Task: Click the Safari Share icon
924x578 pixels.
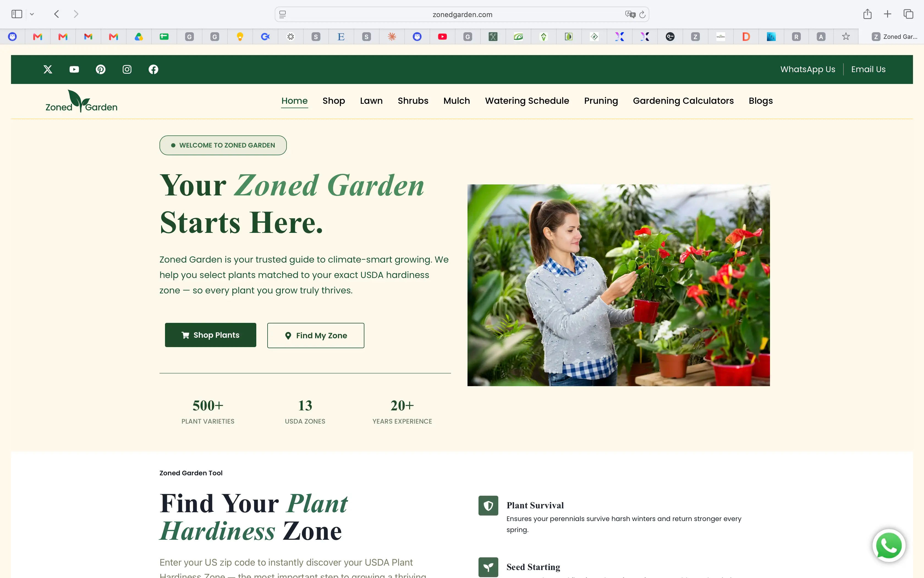Action: click(x=867, y=14)
